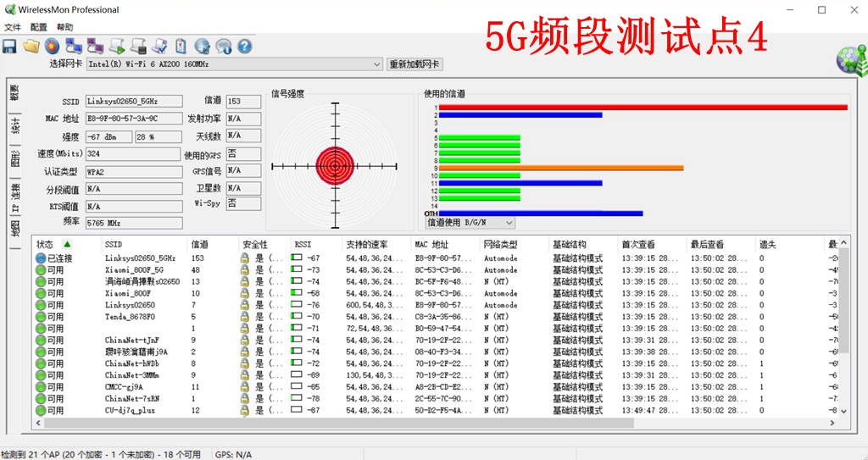Open the 帮助 menu

tap(64, 27)
